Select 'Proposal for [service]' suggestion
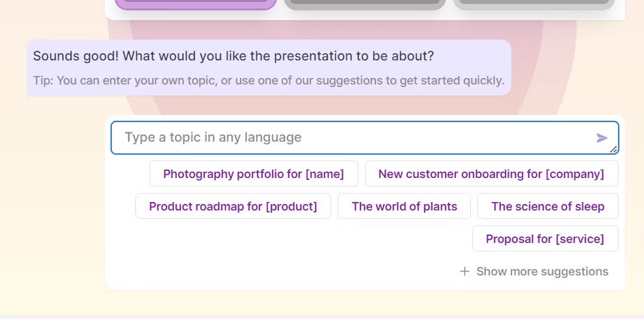This screenshot has width=644, height=319. click(x=545, y=238)
